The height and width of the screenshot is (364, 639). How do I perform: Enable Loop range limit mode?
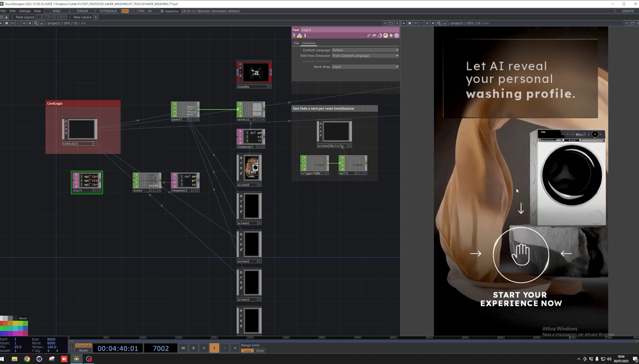tap(247, 351)
